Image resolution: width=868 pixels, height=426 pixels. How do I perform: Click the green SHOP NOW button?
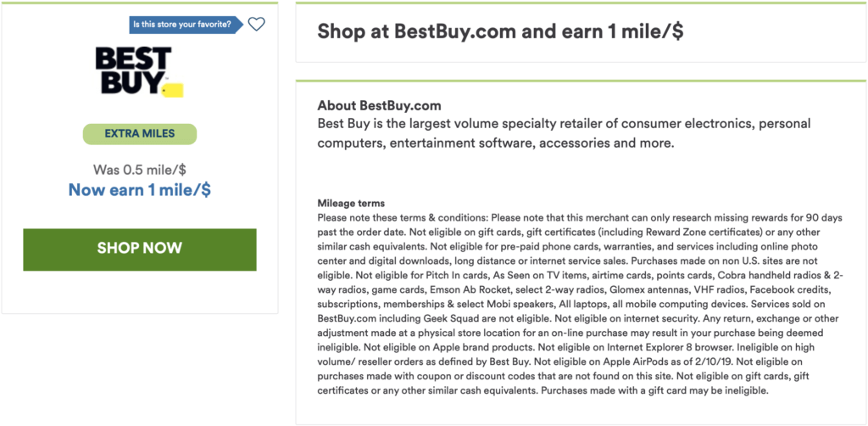[140, 249]
